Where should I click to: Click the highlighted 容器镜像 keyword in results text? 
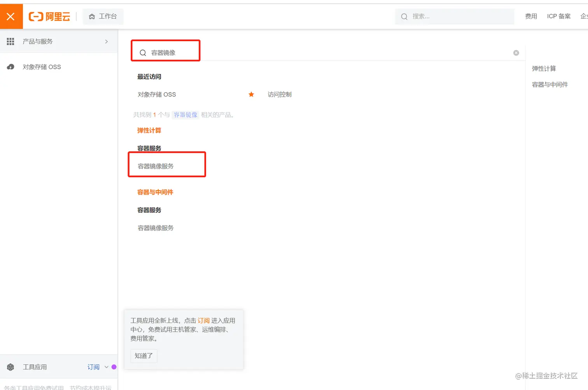[x=185, y=115]
